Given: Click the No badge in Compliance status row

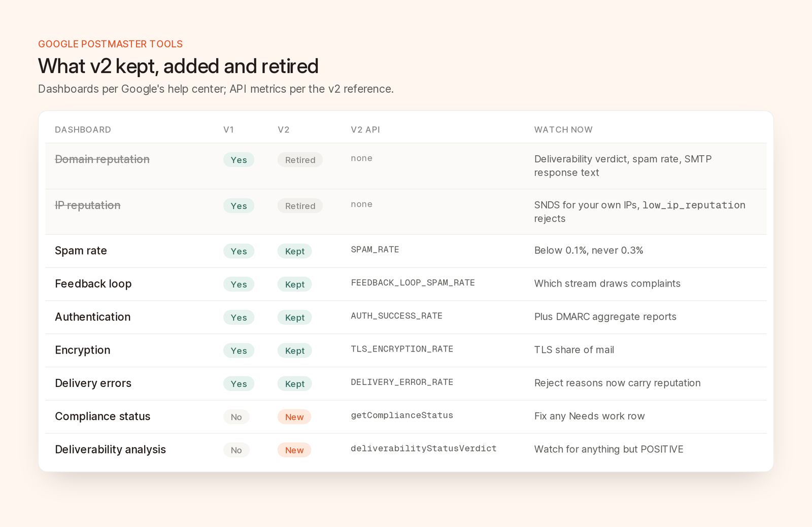Looking at the screenshot, I should pos(236,417).
